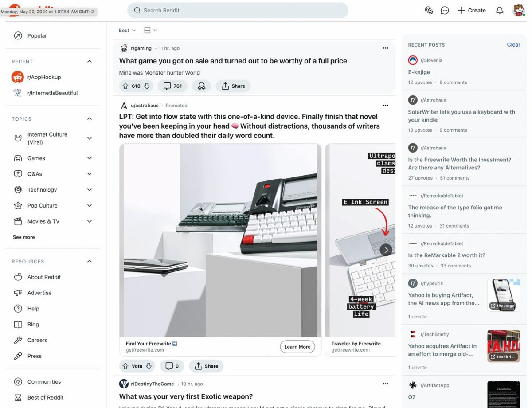Visit u/astrohaus profile
The image size is (532, 408).
click(145, 106)
